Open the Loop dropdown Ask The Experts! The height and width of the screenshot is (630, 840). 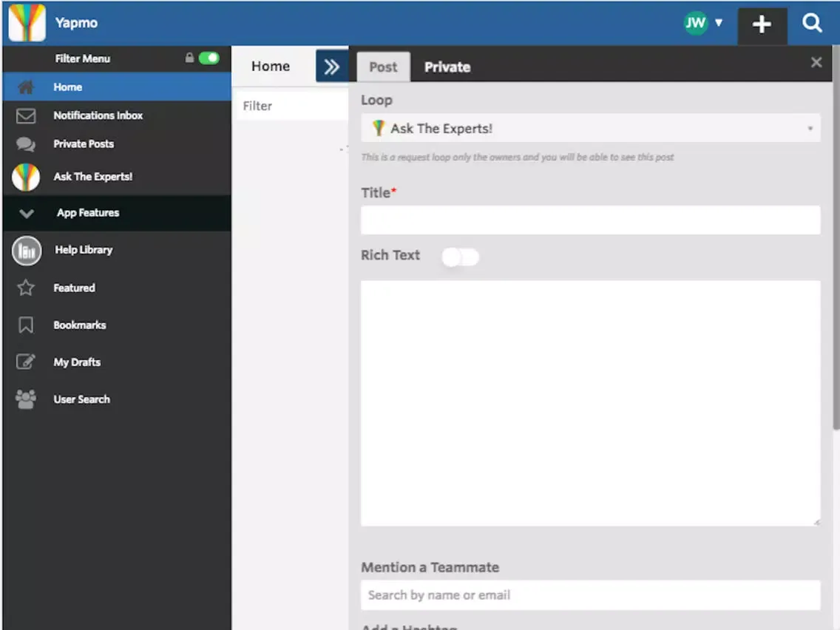(590, 129)
